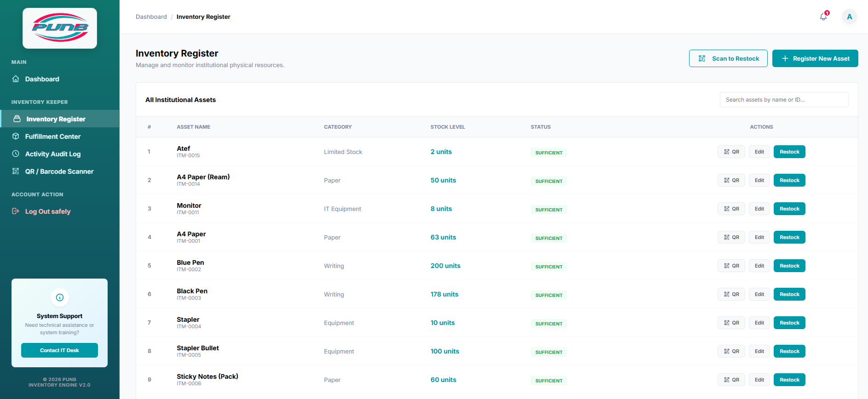Click Register New Asset
Image resolution: width=868 pixels, height=399 pixels.
(x=815, y=58)
